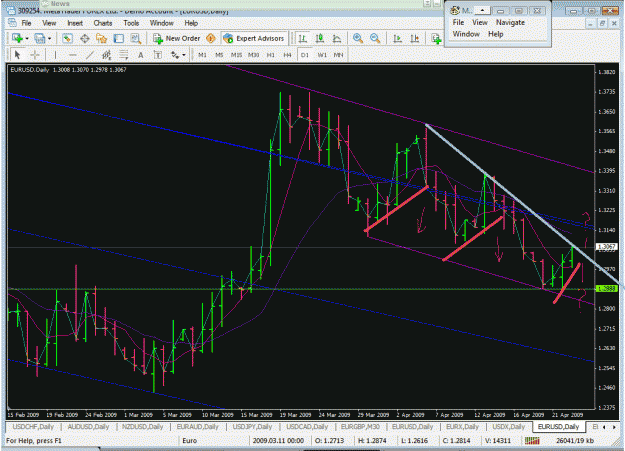Switch to the M1 timeframe
The height and width of the screenshot is (451, 625).
[202, 55]
